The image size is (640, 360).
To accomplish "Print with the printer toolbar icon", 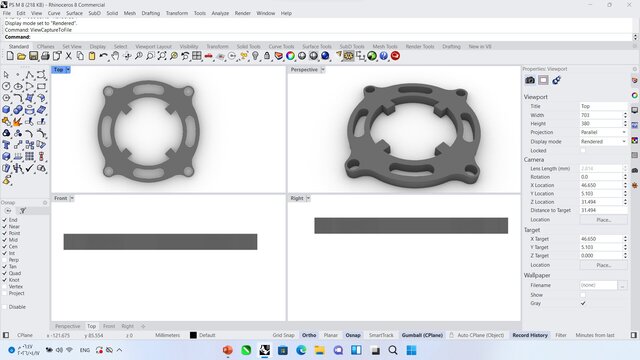I will pyautogui.click(x=45, y=56).
